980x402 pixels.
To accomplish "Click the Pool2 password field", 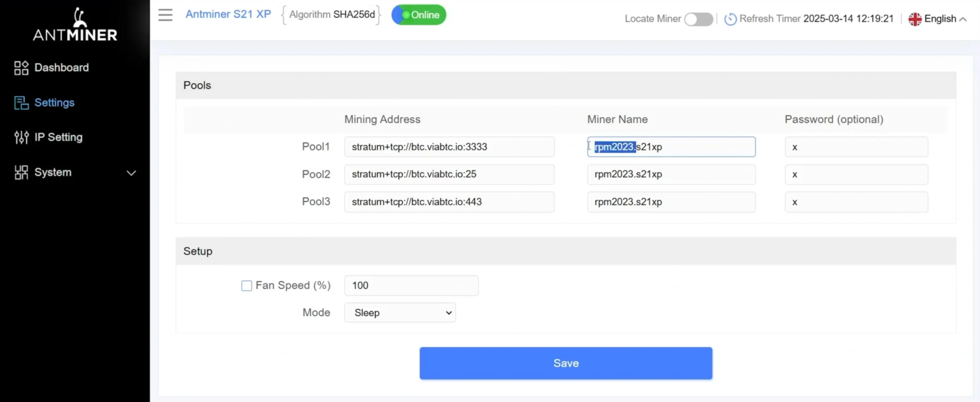I will coord(856,174).
